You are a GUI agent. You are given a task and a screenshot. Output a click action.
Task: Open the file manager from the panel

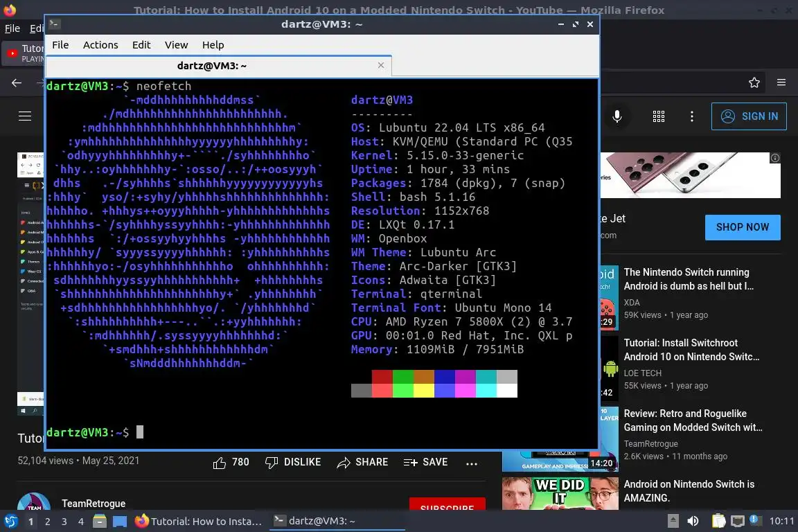pos(100,521)
